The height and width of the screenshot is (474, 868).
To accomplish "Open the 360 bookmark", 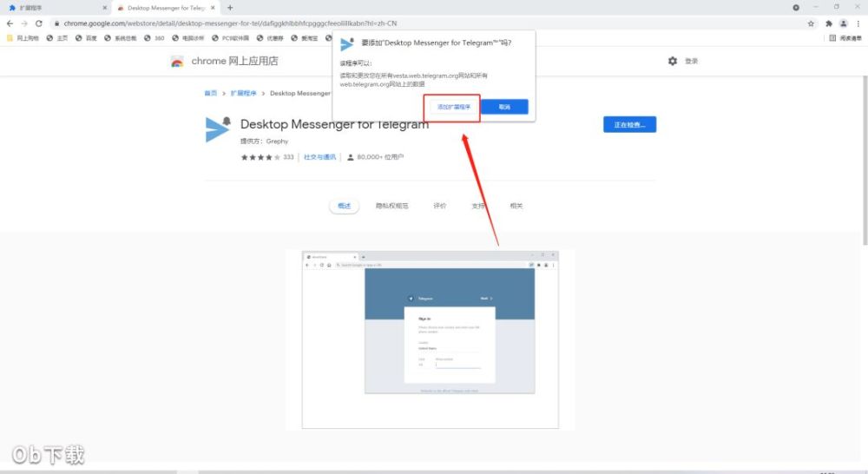I will [155, 38].
